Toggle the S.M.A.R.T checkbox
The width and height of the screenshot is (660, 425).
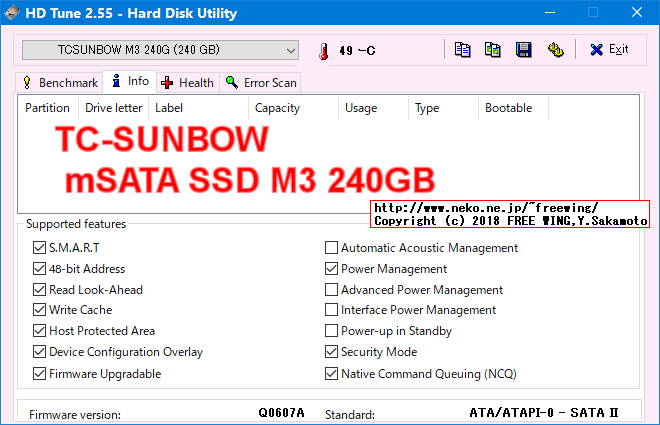coord(40,247)
